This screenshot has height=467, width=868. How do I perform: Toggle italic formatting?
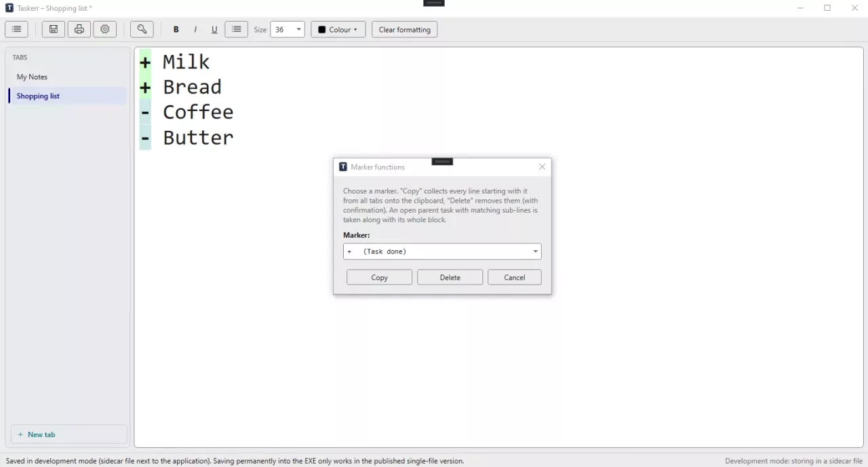(195, 29)
